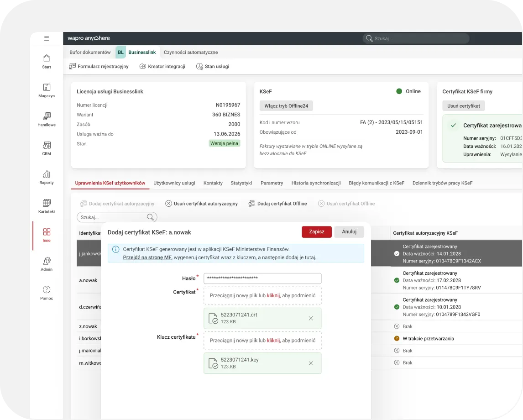Click Usuń certyfikat button

(463, 106)
